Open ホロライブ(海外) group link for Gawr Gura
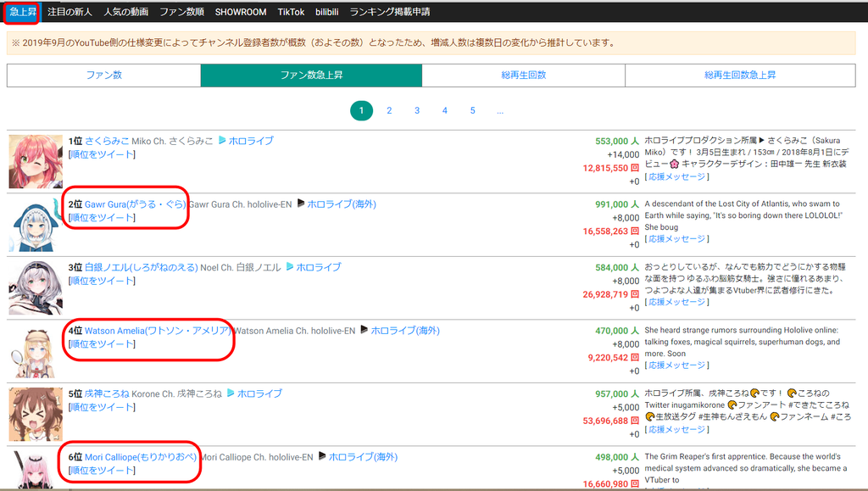 click(342, 204)
